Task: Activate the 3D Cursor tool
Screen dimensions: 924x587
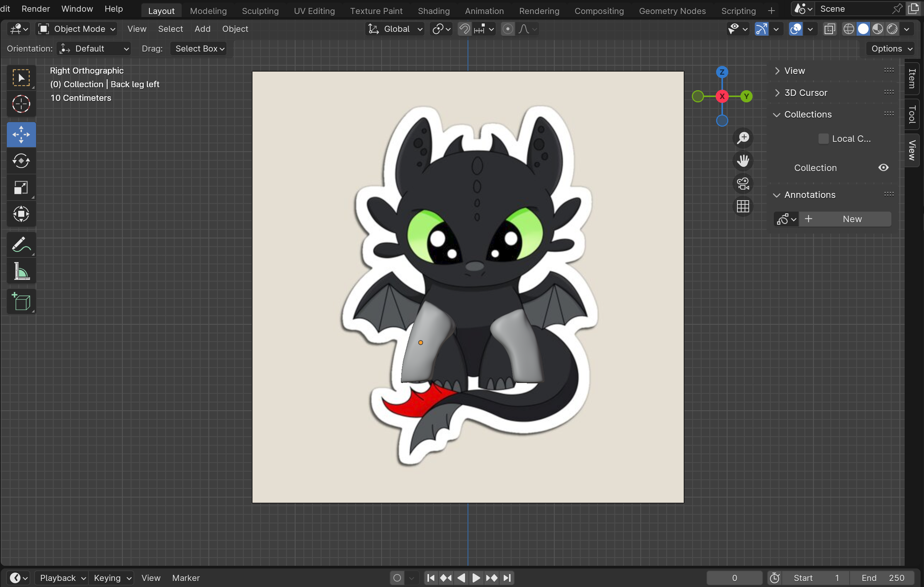Action: click(x=21, y=104)
